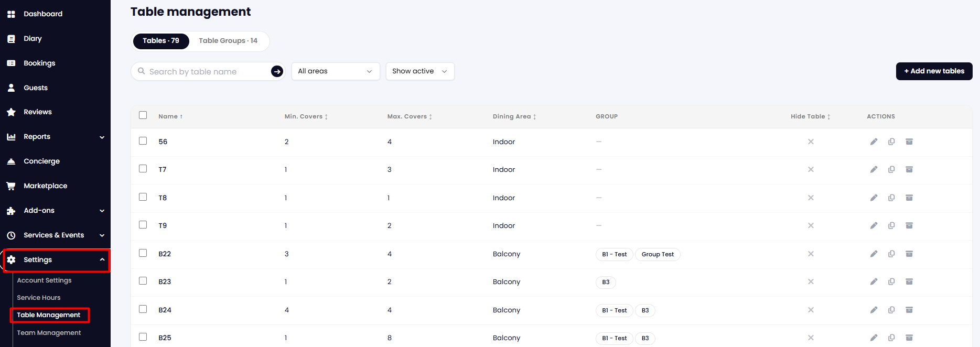This screenshot has height=347, width=980.
Task: Select Table Management submenu item
Action: pos(49,315)
